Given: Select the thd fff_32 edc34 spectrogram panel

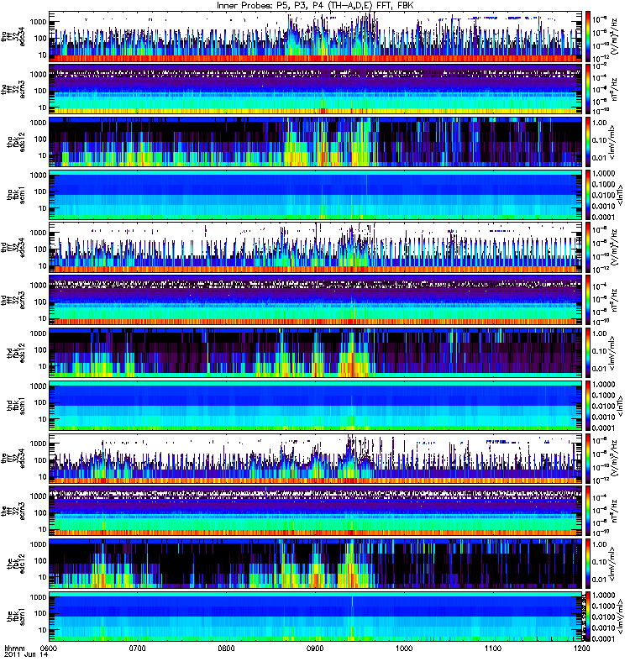Looking at the screenshot, I should (x=316, y=247).
